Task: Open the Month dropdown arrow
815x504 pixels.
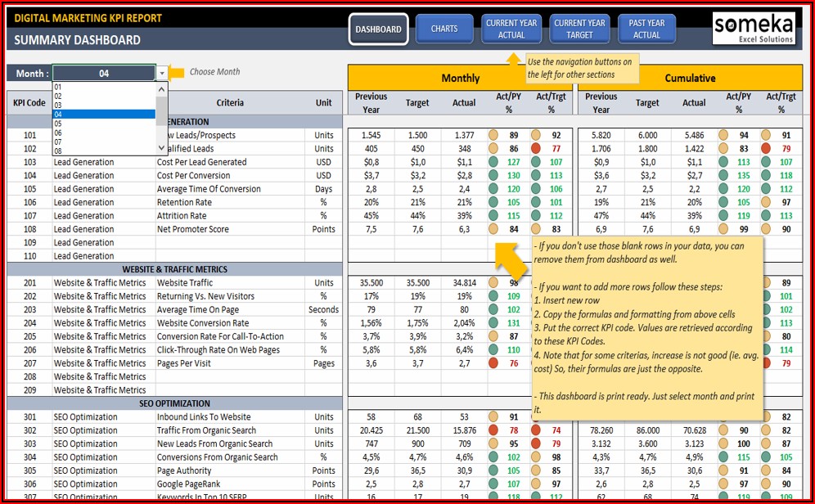Action: tap(162, 74)
